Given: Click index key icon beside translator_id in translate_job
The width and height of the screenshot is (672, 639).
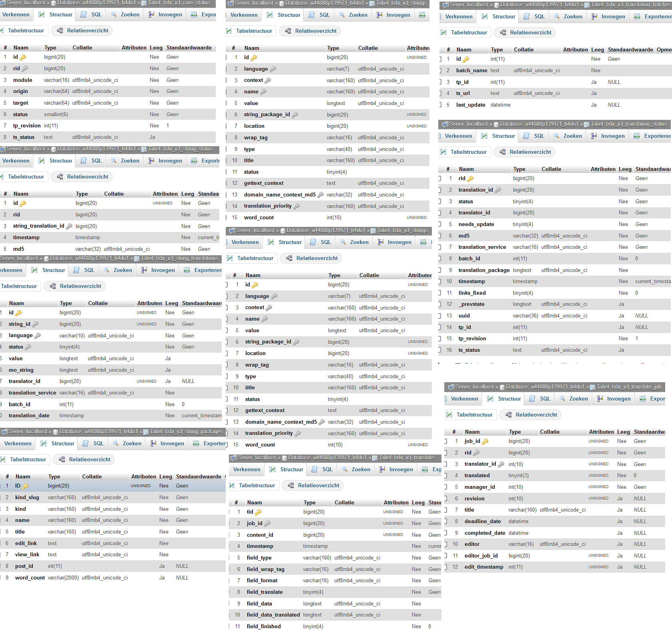Looking at the screenshot, I should 501,464.
